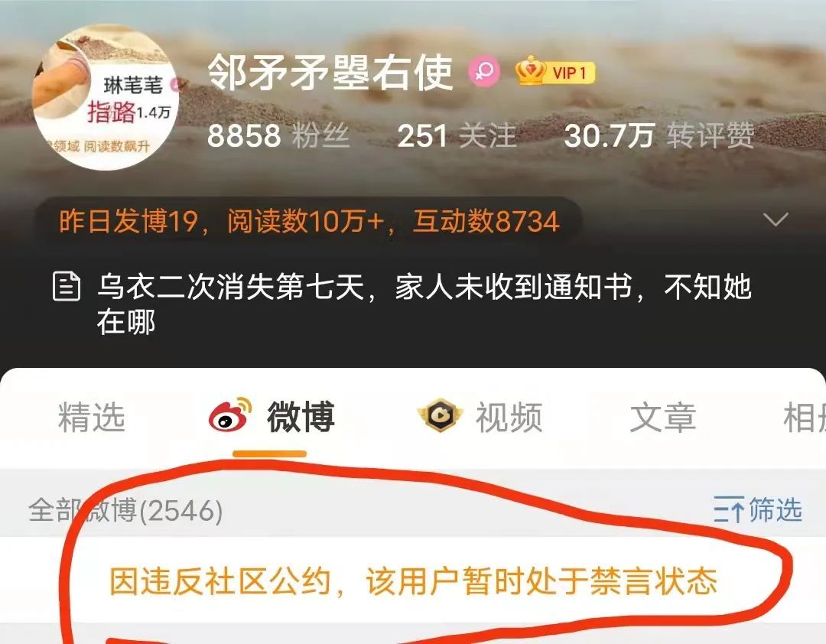Go to the 文章 tab
The height and width of the screenshot is (644, 826).
(662, 417)
